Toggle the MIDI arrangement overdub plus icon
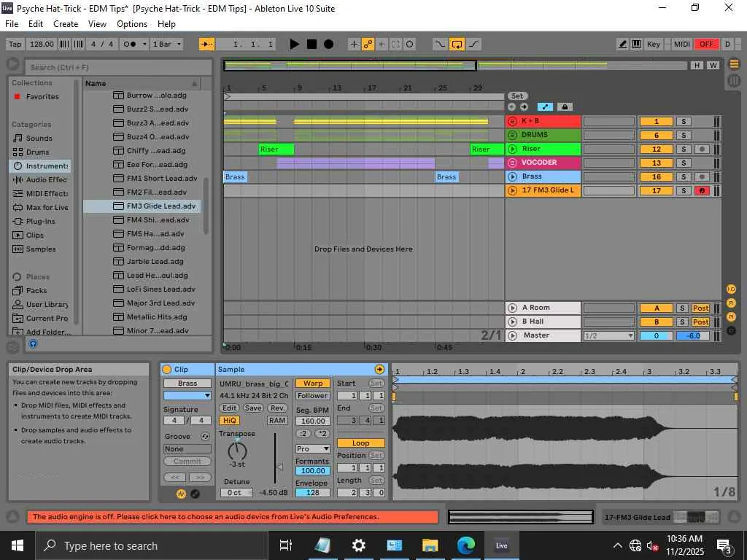Viewport: 747px width, 560px height. point(354,44)
